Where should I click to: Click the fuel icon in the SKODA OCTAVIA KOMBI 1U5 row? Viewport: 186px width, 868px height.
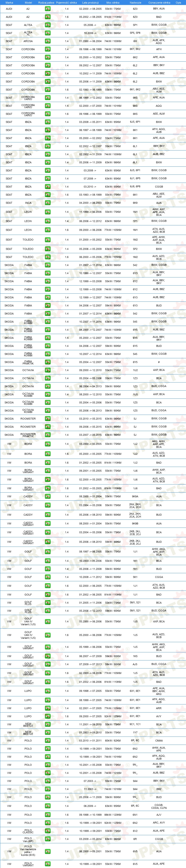pyautogui.click(x=48, y=395)
